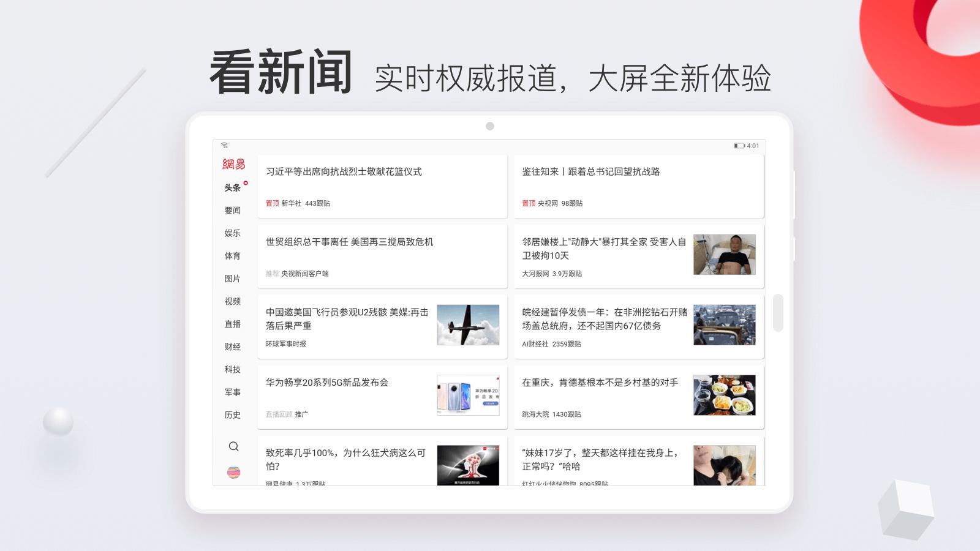980x551 pixels.
Task: Click source label 央视新闻客户端
Action: pos(305,274)
